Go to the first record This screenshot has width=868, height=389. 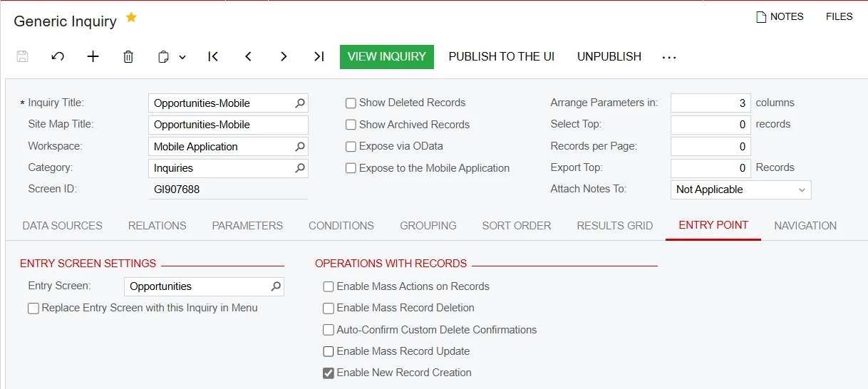pos(213,57)
